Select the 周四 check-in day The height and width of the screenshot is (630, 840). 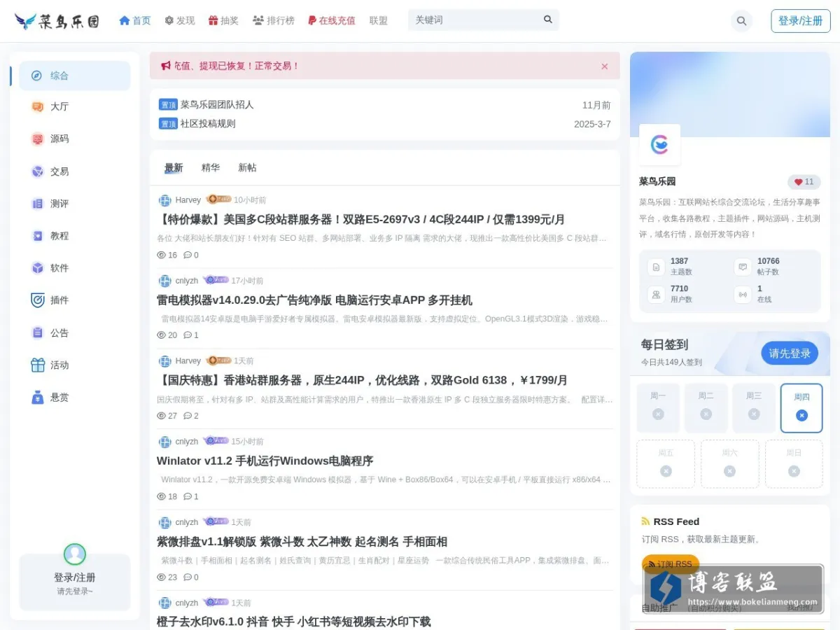click(x=801, y=408)
